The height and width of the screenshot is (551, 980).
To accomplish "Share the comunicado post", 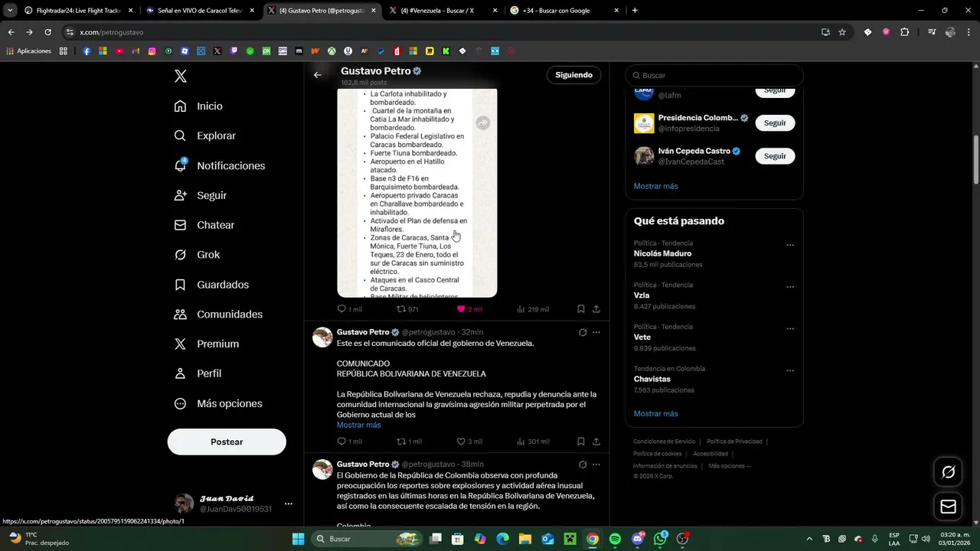I will pyautogui.click(x=596, y=442).
